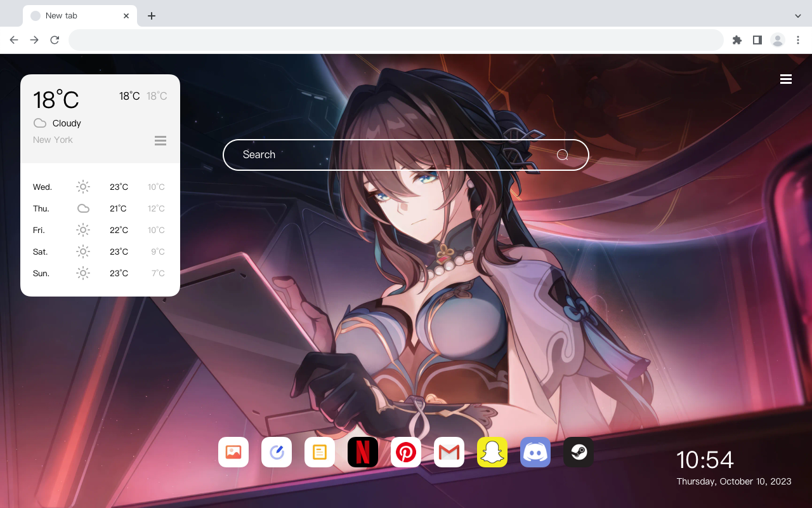Open the Chrome profile avatar
The width and height of the screenshot is (812, 508).
coord(778,40)
